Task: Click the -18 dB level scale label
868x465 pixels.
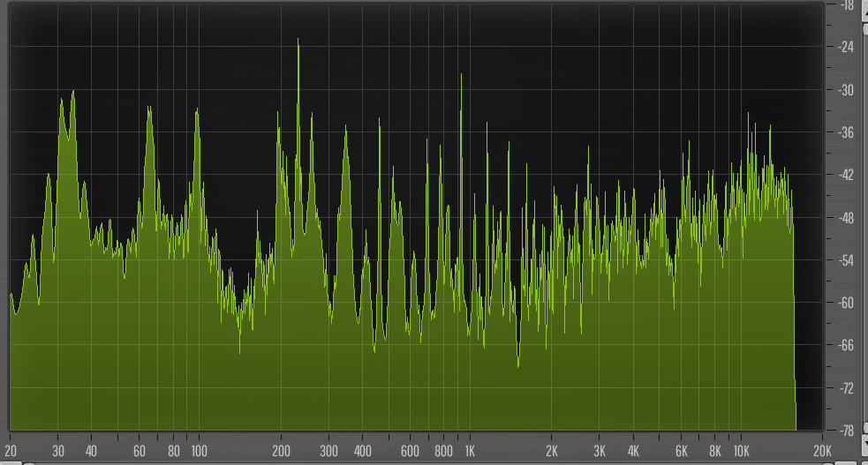Action: click(846, 5)
